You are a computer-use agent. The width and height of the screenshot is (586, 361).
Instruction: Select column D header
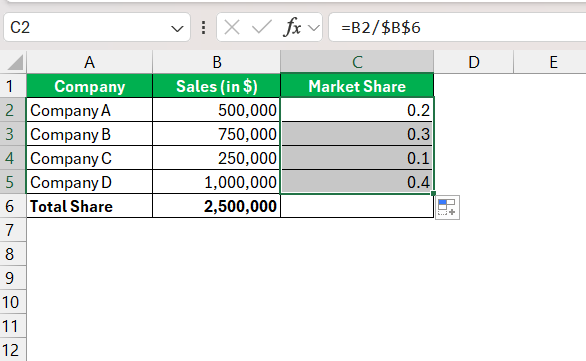[474, 62]
